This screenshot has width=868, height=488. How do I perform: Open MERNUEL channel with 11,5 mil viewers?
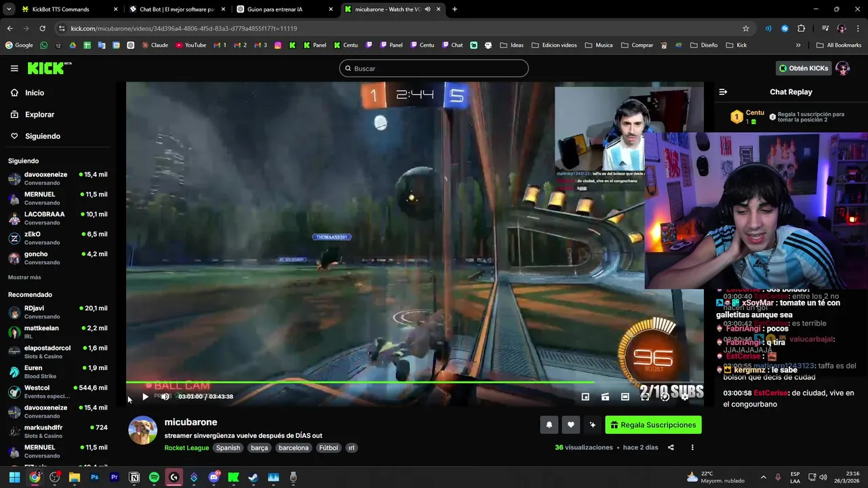[58, 199]
